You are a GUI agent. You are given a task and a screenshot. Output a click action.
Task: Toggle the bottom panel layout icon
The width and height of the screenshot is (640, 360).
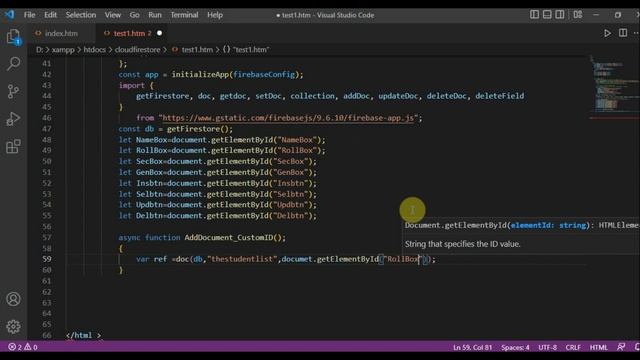[547, 15]
